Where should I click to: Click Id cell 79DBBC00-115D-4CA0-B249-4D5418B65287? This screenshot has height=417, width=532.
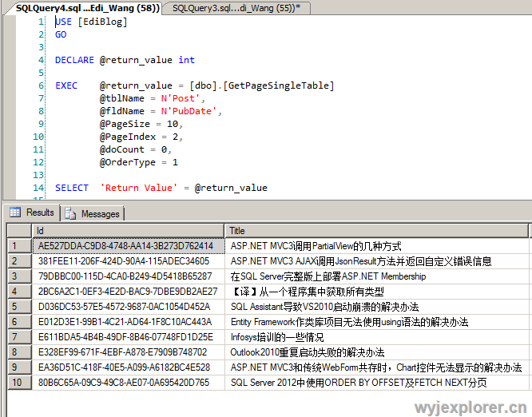pos(129,276)
